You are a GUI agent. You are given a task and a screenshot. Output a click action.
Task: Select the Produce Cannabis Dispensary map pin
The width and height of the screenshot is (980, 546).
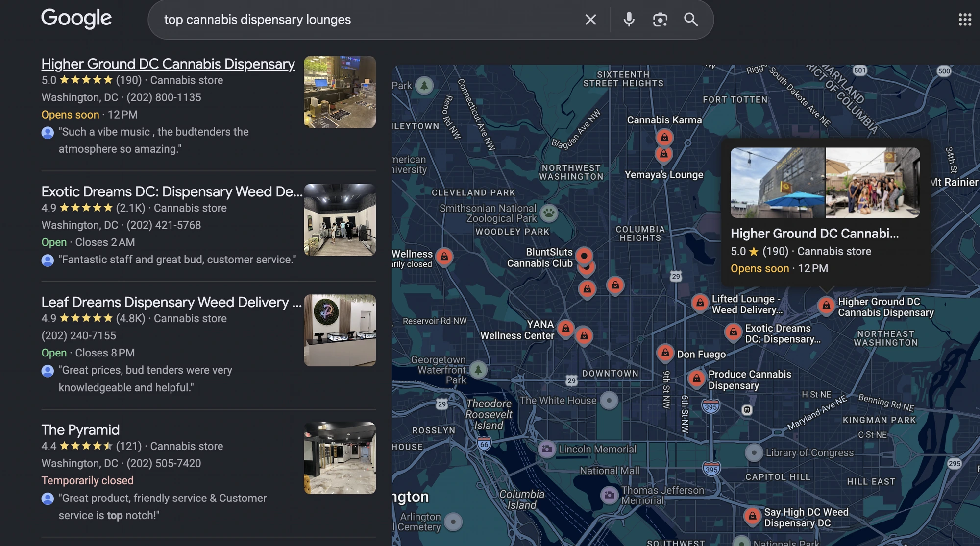tap(696, 379)
